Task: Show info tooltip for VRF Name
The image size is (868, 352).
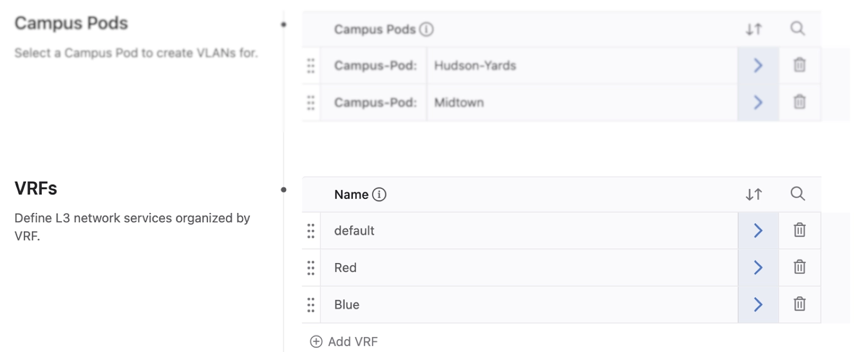Action: tap(379, 195)
